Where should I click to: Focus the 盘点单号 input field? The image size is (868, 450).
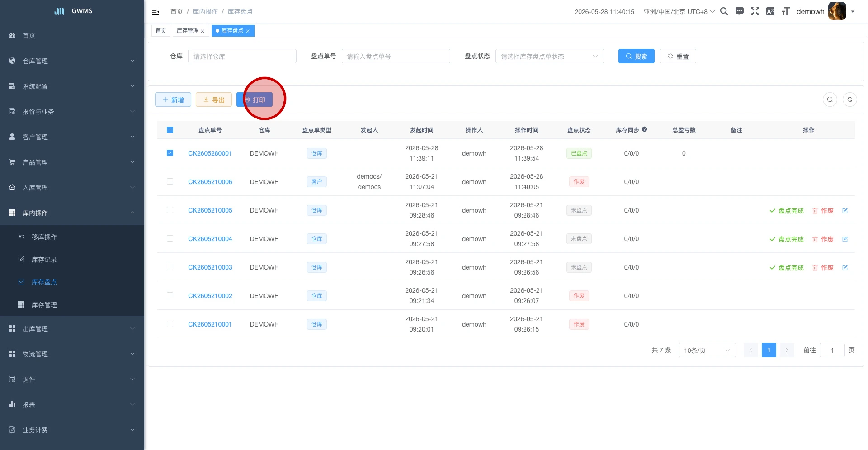396,57
